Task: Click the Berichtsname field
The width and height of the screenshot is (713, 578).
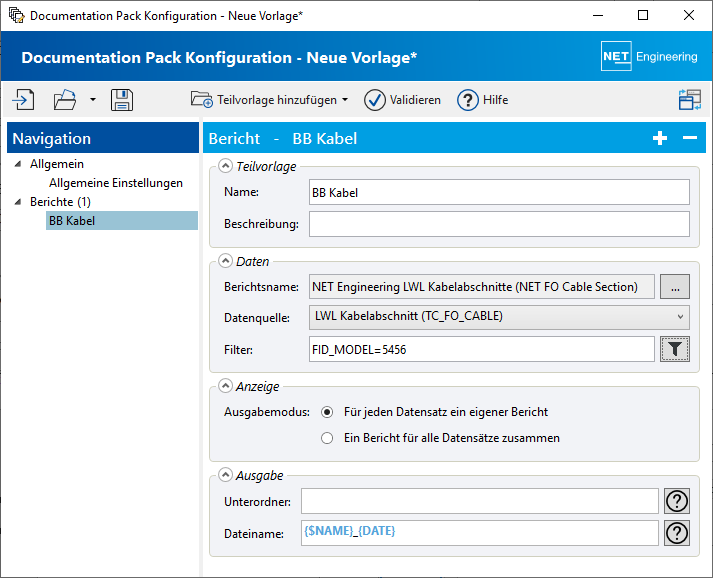Action: pyautogui.click(x=482, y=286)
